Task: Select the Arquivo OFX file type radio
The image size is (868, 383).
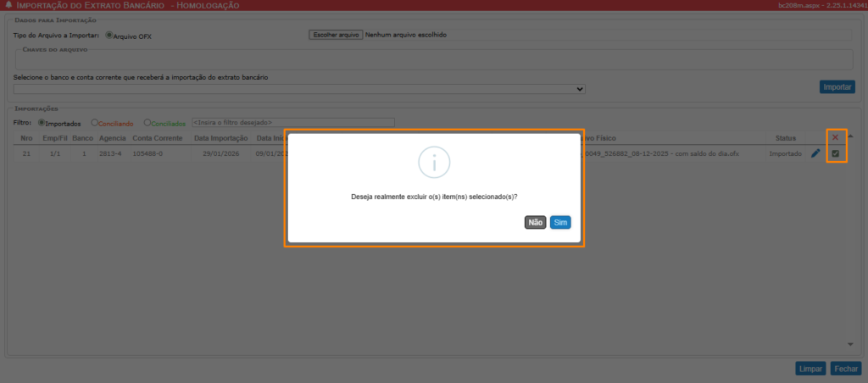Action: coord(108,36)
